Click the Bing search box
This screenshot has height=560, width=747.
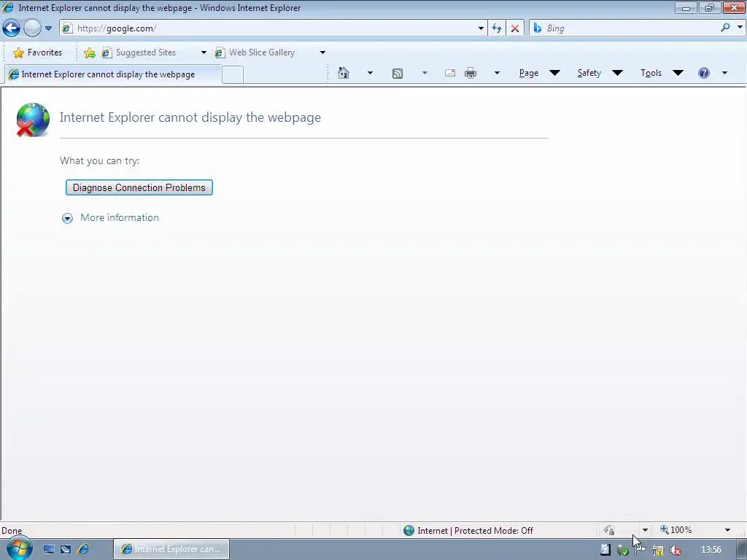coord(624,28)
